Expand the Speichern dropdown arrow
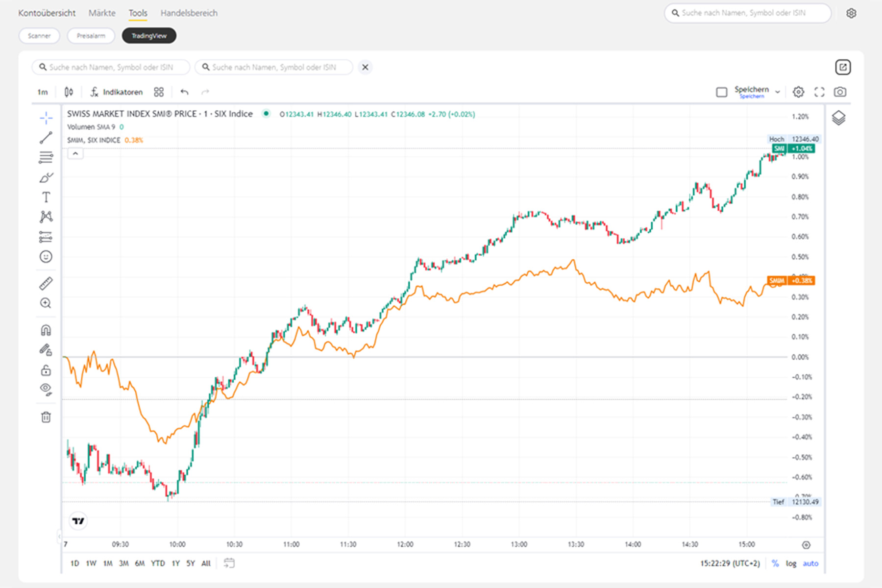Image resolution: width=882 pixels, height=588 pixels. [778, 92]
